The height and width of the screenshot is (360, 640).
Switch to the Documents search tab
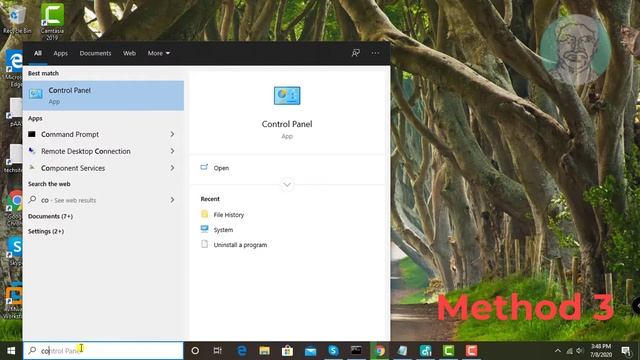tap(95, 53)
